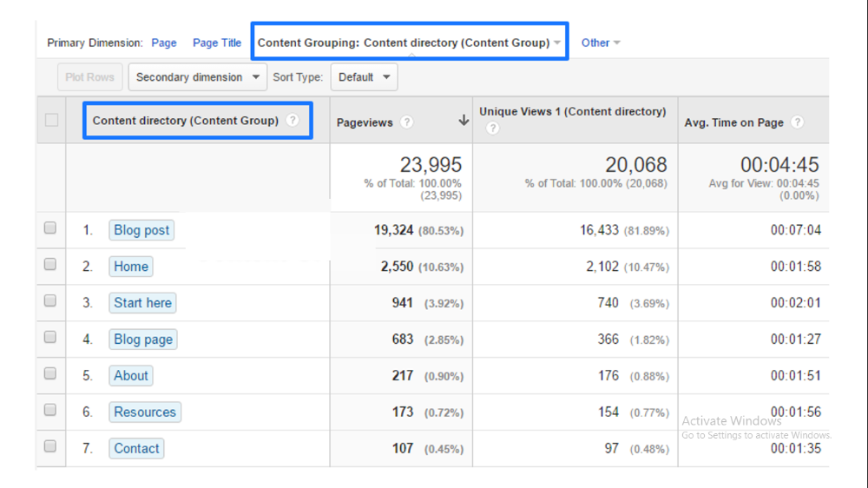Viewport: 868px width, 488px height.
Task: Click help icon beside Content directory header
Action: point(293,121)
